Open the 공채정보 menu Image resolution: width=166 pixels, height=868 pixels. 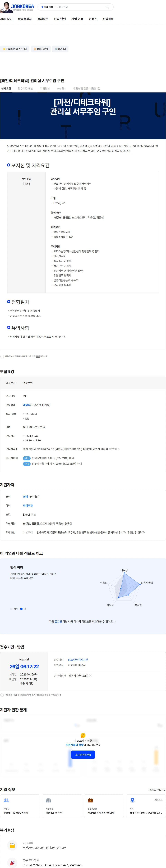click(43, 19)
